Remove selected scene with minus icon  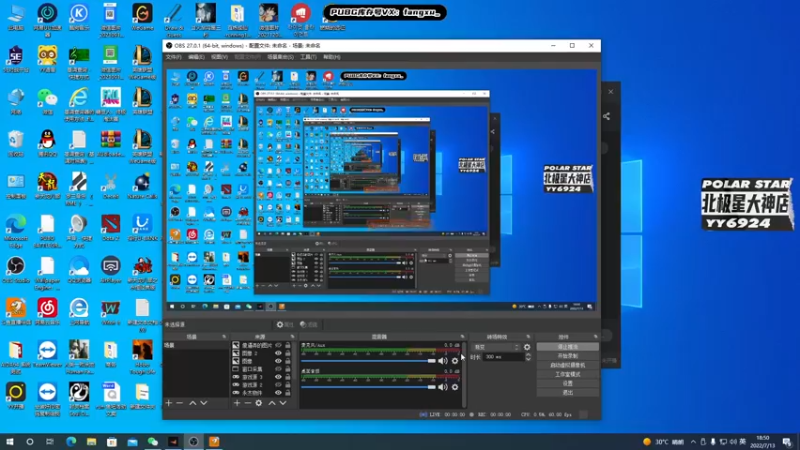click(x=180, y=403)
